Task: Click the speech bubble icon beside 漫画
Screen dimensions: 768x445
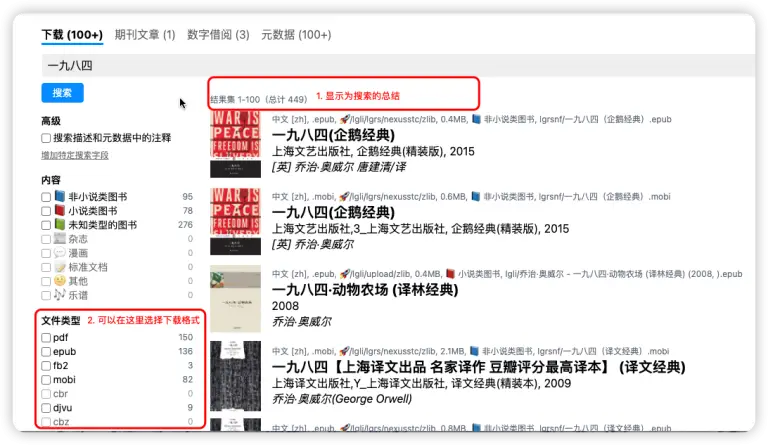Action: pyautogui.click(x=60, y=253)
